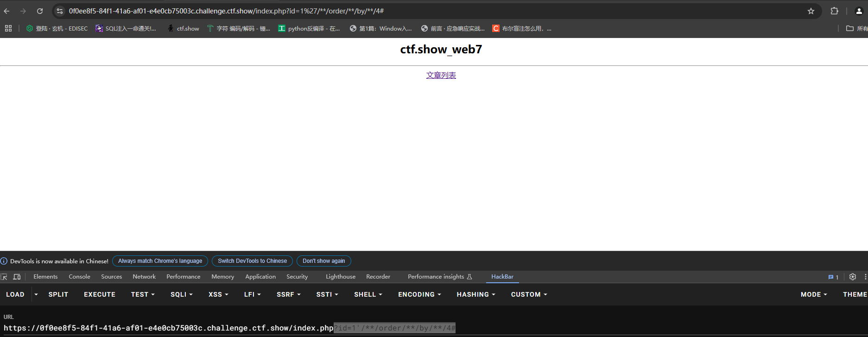Switch to the Memory tab
The width and height of the screenshot is (868, 337).
coord(223,277)
